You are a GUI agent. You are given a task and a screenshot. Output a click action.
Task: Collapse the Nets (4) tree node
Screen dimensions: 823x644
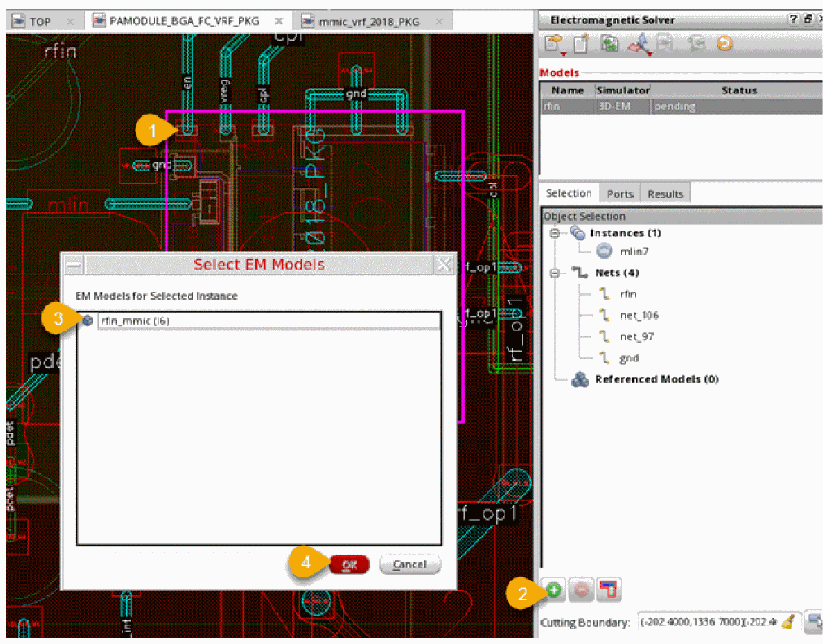pyautogui.click(x=556, y=274)
